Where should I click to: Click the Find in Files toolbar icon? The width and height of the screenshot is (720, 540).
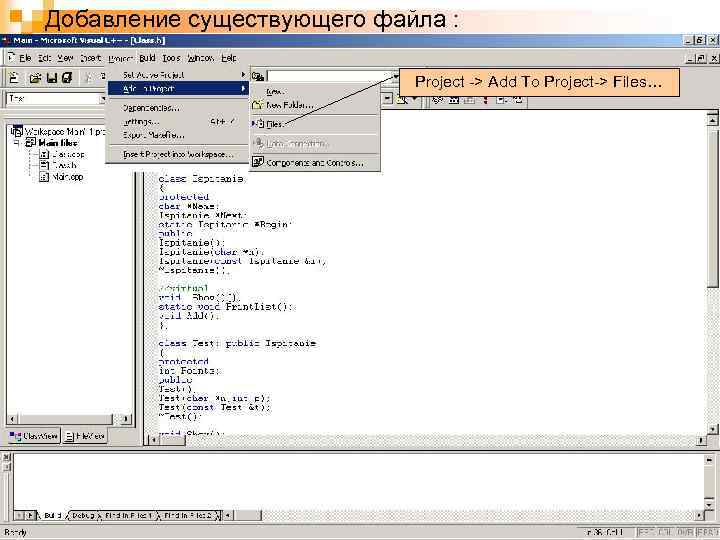(x=258, y=76)
